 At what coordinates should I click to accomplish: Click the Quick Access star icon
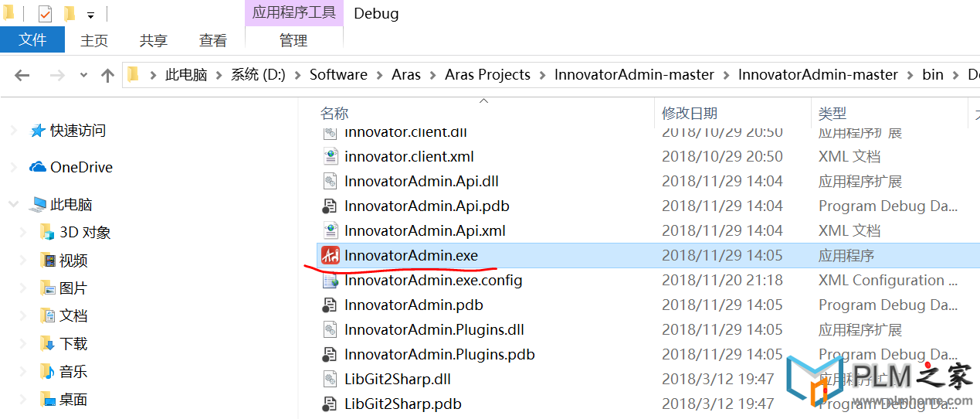point(38,131)
